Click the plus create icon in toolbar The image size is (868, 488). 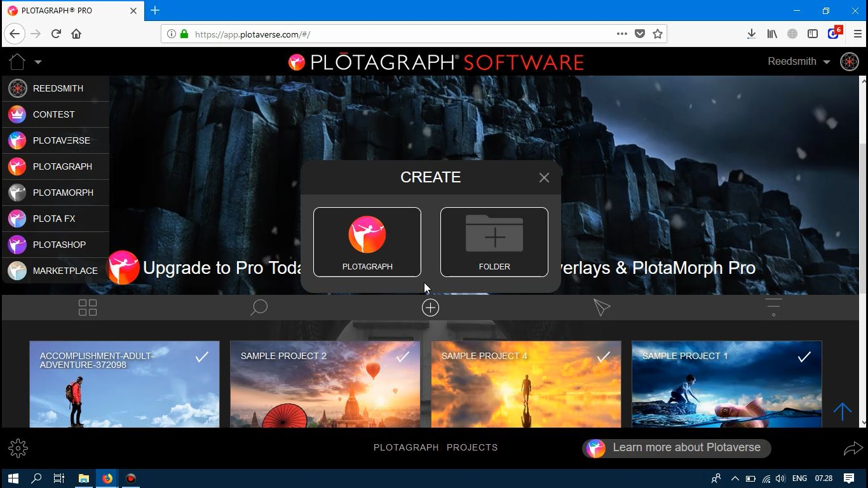click(x=430, y=308)
